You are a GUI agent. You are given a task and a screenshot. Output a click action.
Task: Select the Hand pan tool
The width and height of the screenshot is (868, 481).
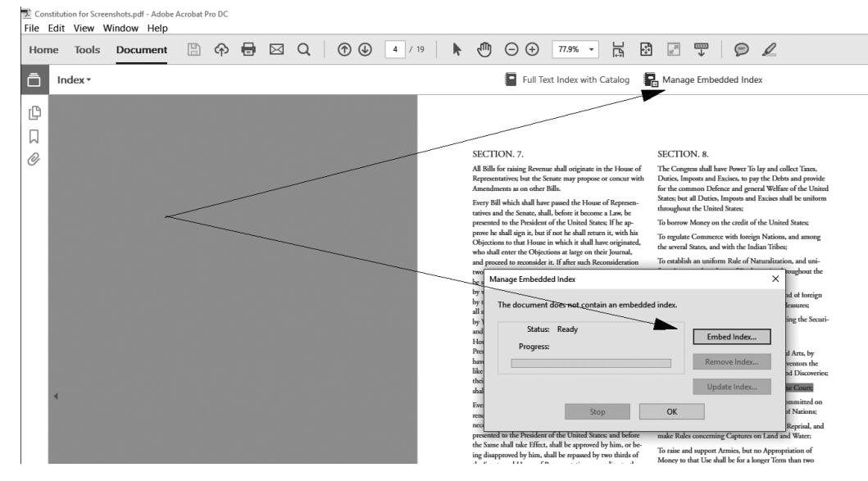pyautogui.click(x=482, y=51)
